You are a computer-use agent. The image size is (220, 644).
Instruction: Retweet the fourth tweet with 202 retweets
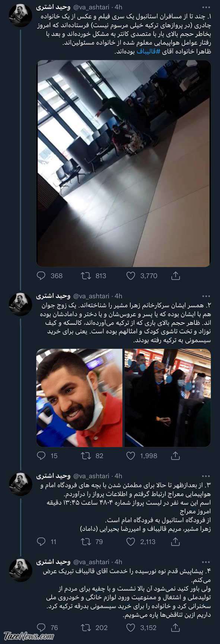86,628
